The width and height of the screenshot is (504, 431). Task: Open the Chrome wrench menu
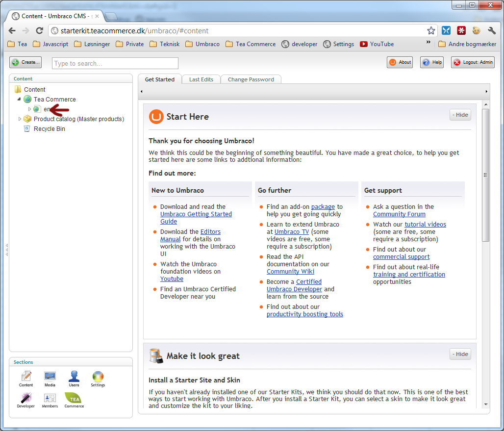(x=491, y=30)
